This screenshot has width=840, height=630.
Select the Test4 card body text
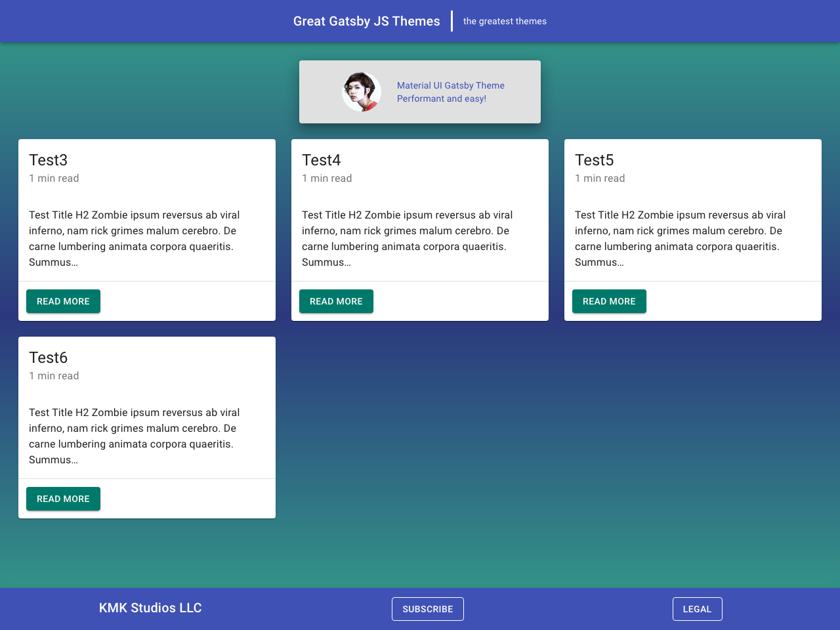pos(407,238)
